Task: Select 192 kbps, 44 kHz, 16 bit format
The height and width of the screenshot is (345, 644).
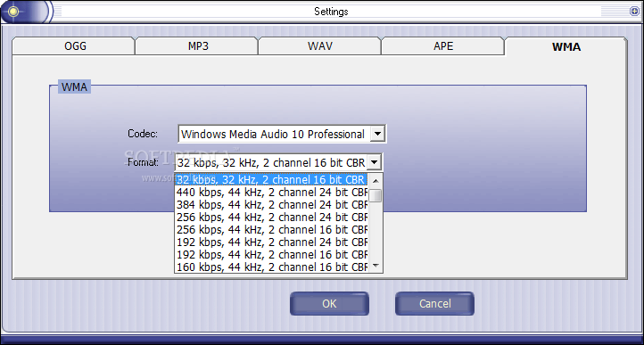Action: [x=271, y=254]
